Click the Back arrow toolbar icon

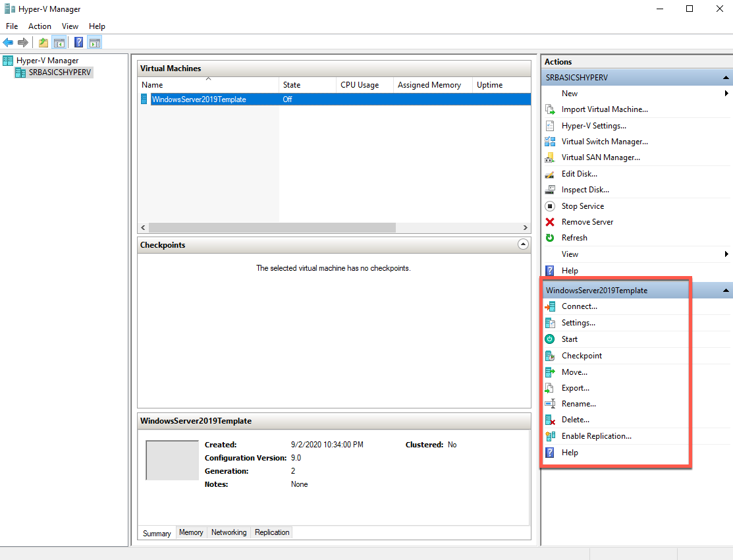pyautogui.click(x=8, y=43)
